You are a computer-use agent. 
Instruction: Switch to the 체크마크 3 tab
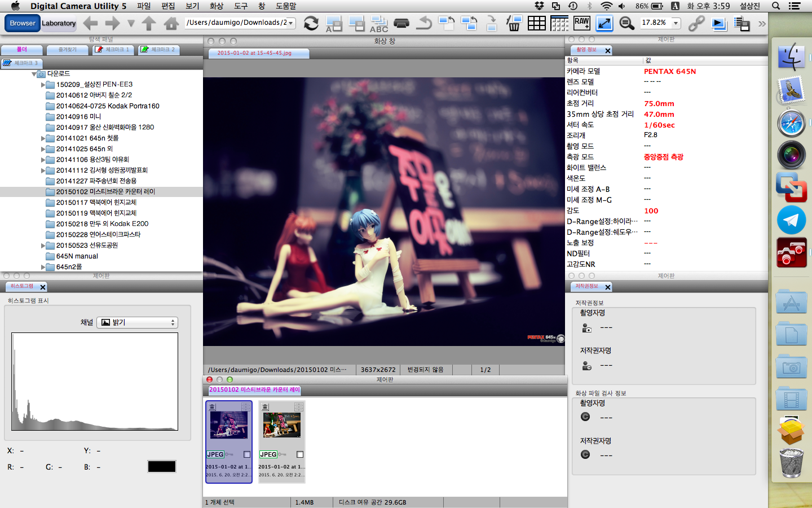(21, 63)
